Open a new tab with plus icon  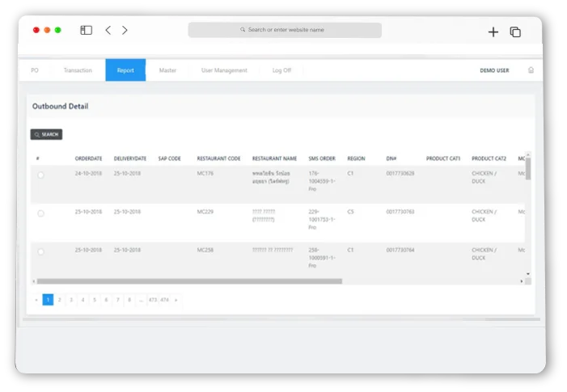tap(493, 32)
